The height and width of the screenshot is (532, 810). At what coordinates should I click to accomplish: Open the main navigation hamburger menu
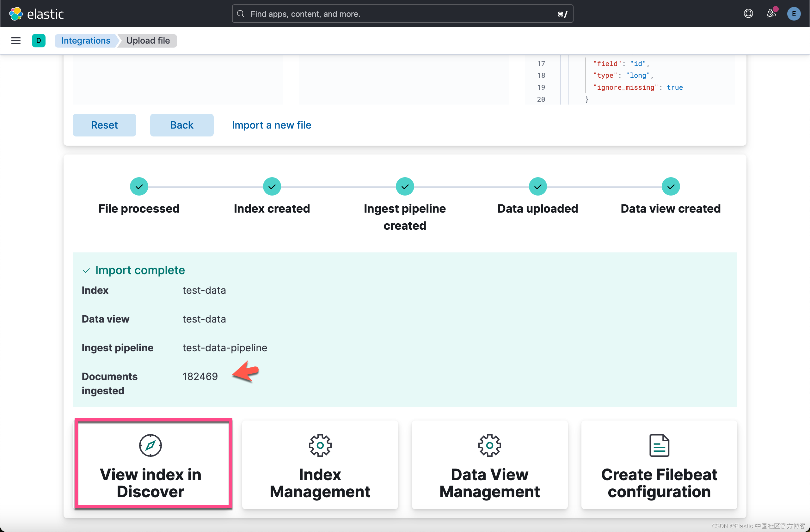(16, 40)
